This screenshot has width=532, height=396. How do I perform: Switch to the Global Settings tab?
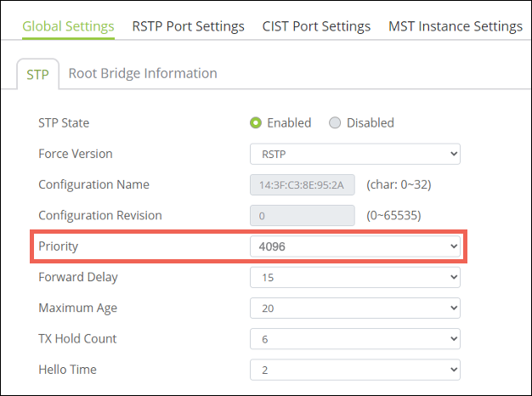[x=68, y=26]
